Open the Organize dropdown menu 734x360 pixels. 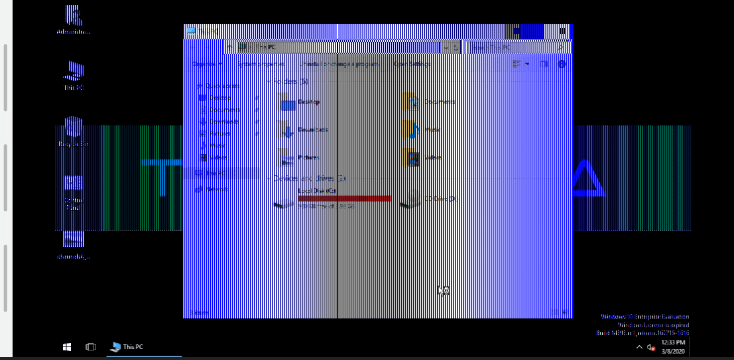(x=207, y=64)
